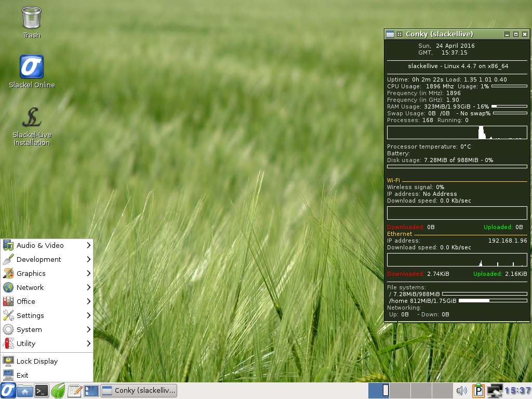Open the Midori green leaf browser
532x399 pixels.
coord(58,391)
